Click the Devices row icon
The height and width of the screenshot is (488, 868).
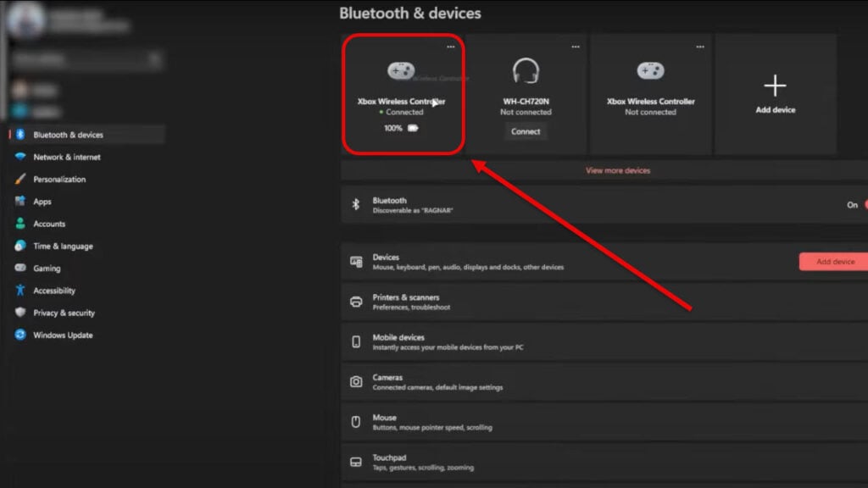[356, 262]
